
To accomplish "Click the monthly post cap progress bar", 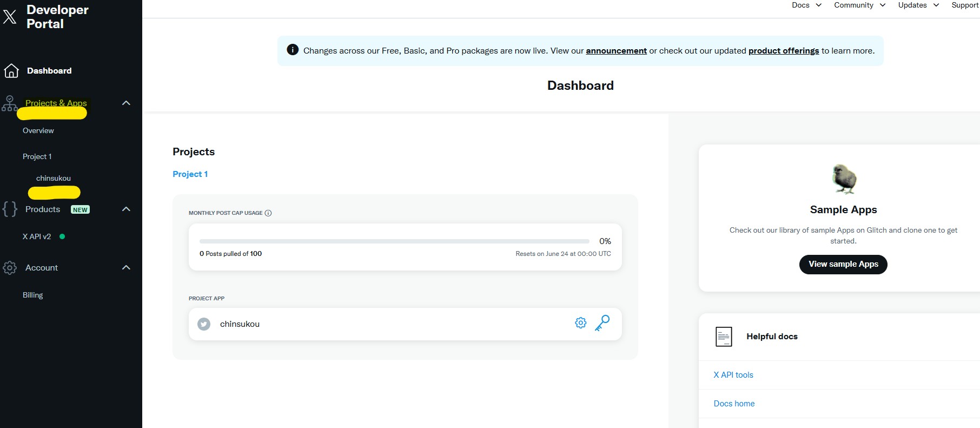I will pos(394,241).
